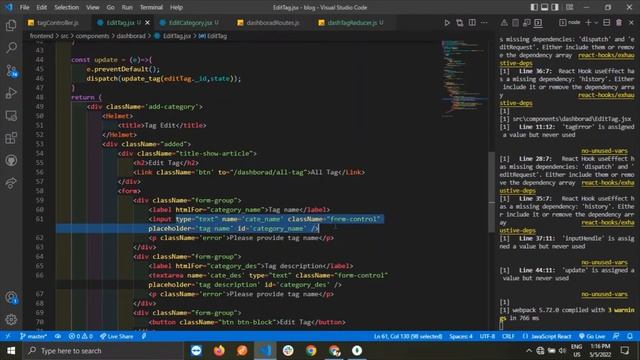The width and height of the screenshot is (640, 360).
Task: Click the Windows Start button
Action: [x=11, y=351]
